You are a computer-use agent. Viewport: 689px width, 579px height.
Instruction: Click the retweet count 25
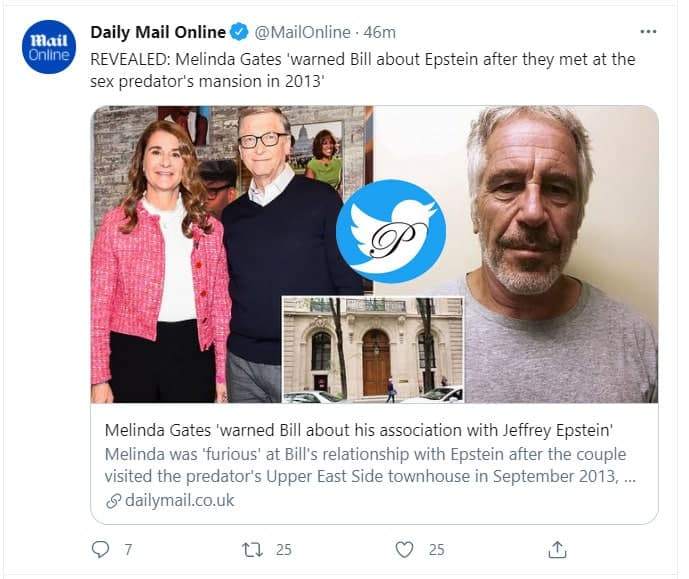[284, 550]
